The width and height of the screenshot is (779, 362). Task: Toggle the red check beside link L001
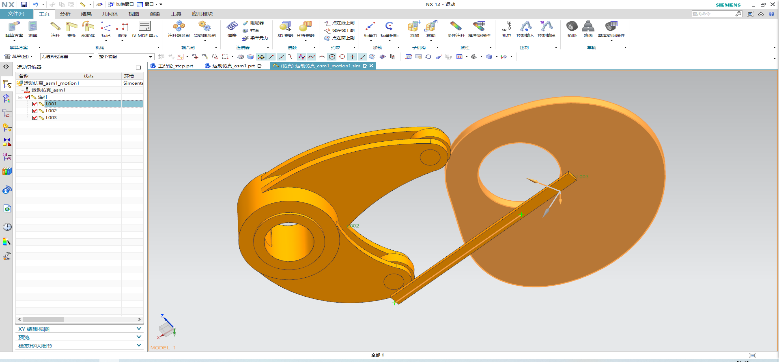pos(34,104)
